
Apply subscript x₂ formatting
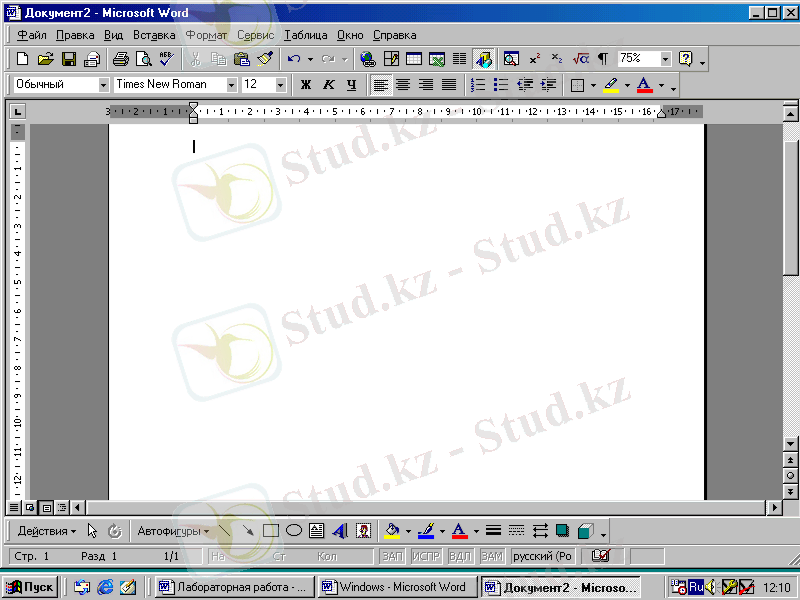pos(557,59)
